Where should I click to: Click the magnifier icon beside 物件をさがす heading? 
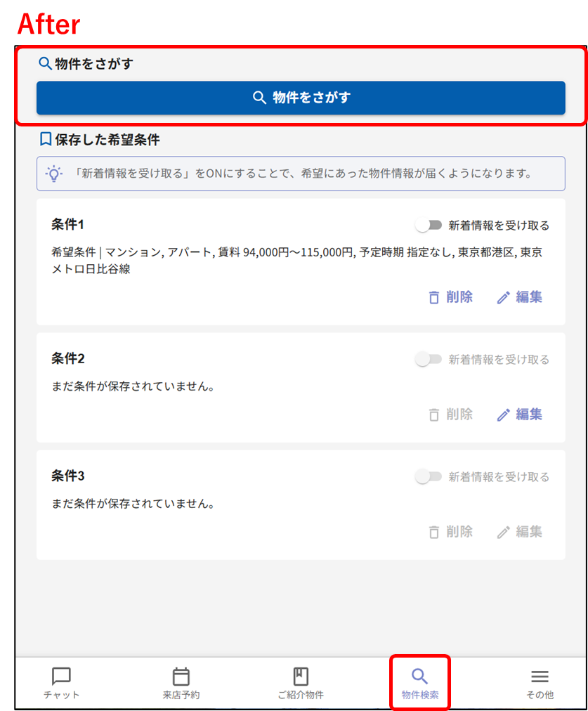click(x=45, y=63)
